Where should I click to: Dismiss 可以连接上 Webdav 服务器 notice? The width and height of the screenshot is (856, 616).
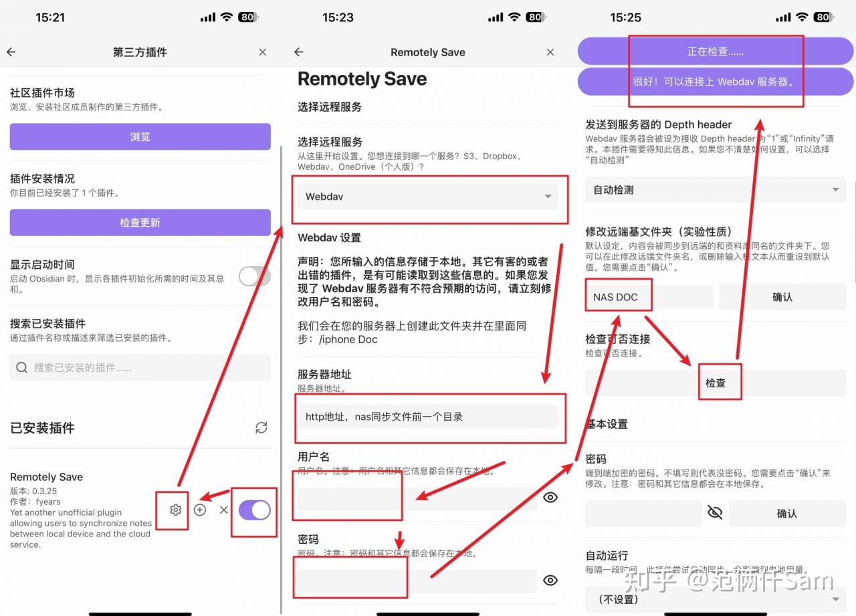point(716,82)
